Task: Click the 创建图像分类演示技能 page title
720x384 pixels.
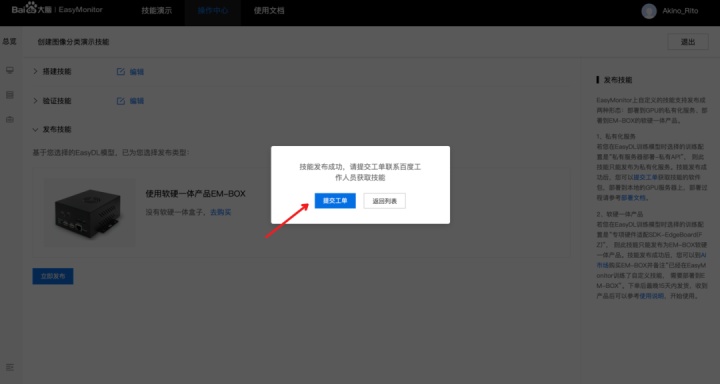Action: click(x=73, y=42)
